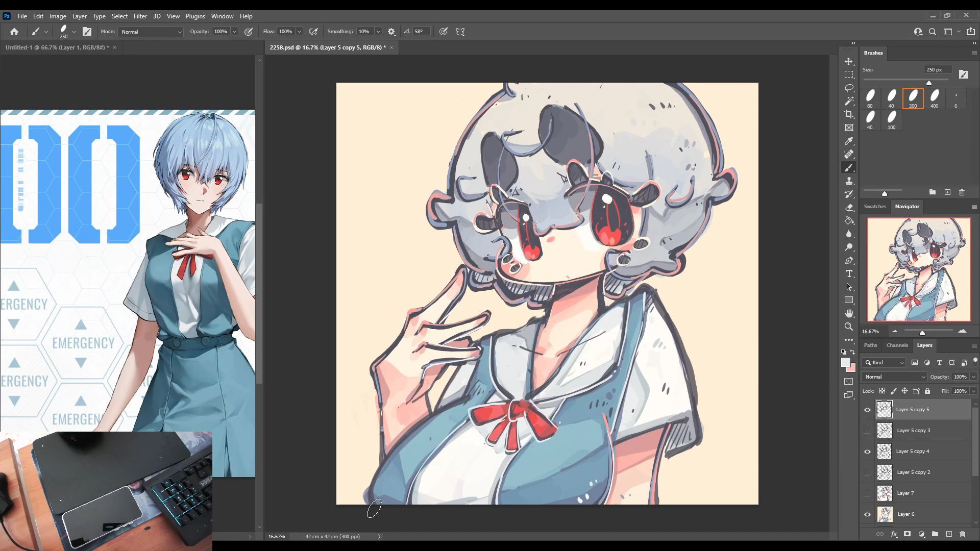Open the Opacity dropdown in options bar
The image size is (980, 551).
(x=234, y=32)
